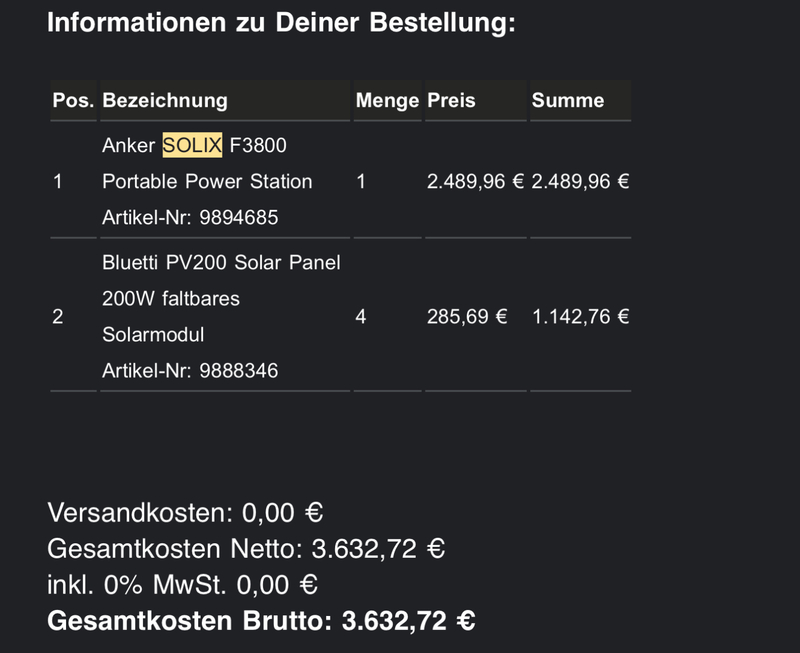Click the "Summe" column header
The image size is (800, 653).
[568, 100]
